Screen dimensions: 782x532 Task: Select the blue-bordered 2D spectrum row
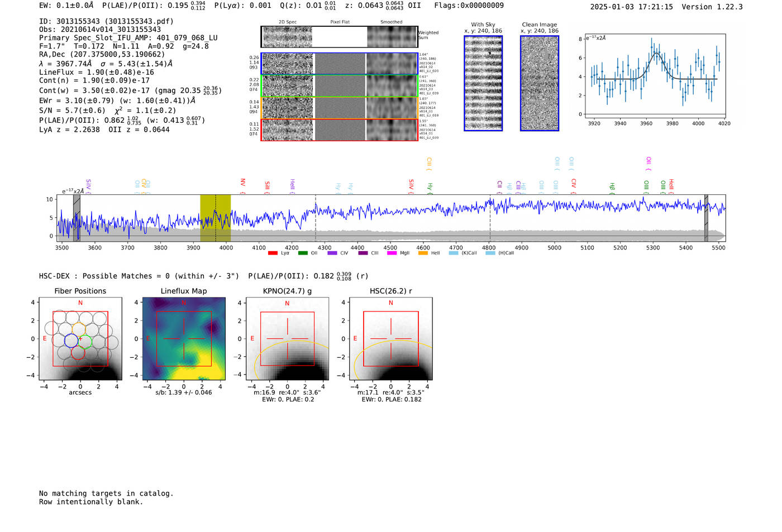click(x=339, y=64)
